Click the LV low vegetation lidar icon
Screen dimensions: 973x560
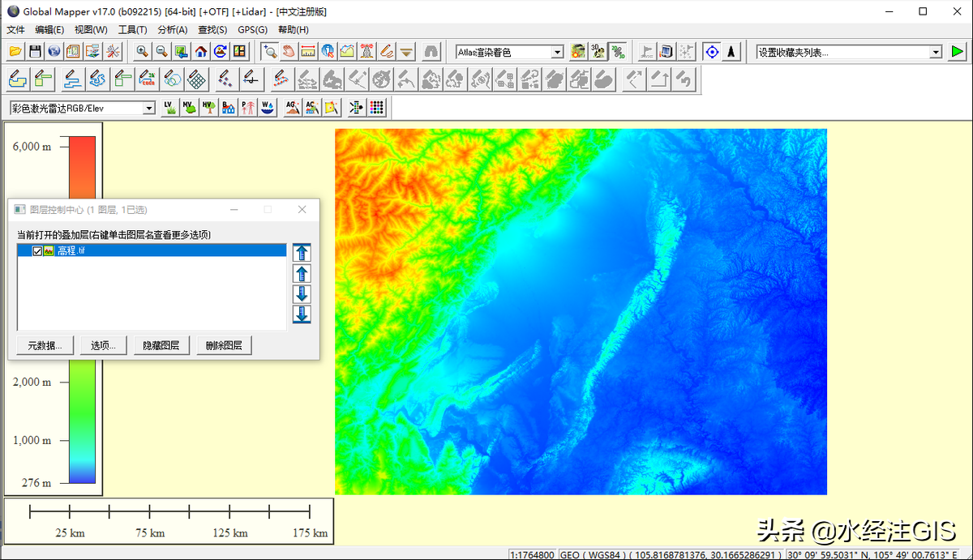(169, 107)
